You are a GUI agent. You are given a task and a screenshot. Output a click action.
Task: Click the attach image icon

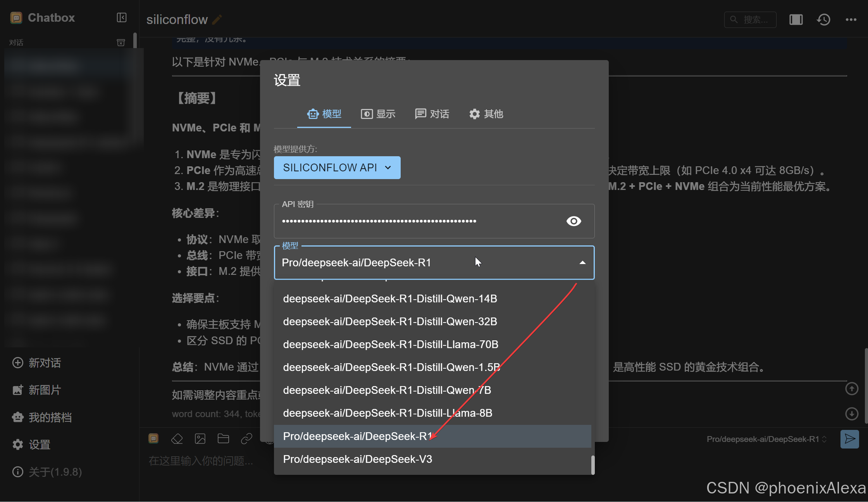coord(200,439)
